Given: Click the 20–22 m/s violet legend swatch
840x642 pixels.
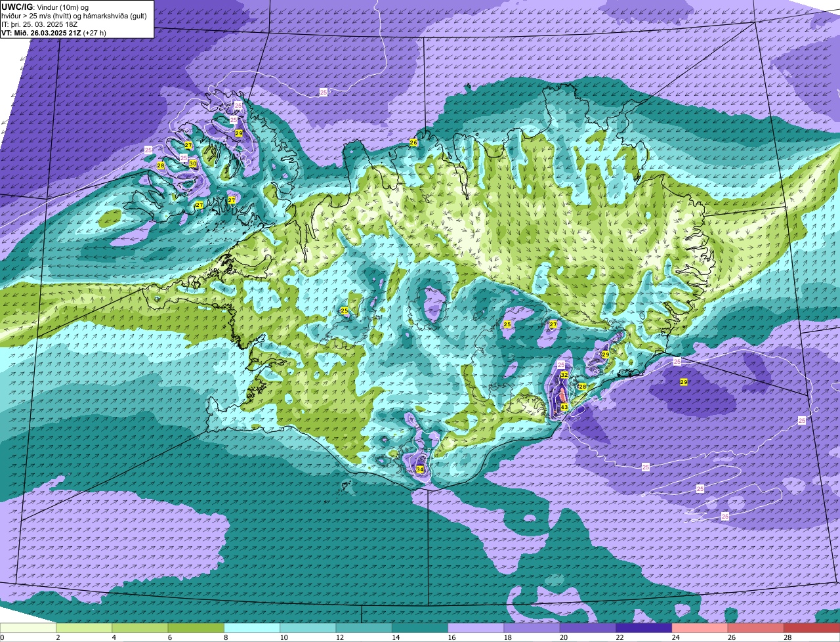Looking at the screenshot, I should 588,628.
